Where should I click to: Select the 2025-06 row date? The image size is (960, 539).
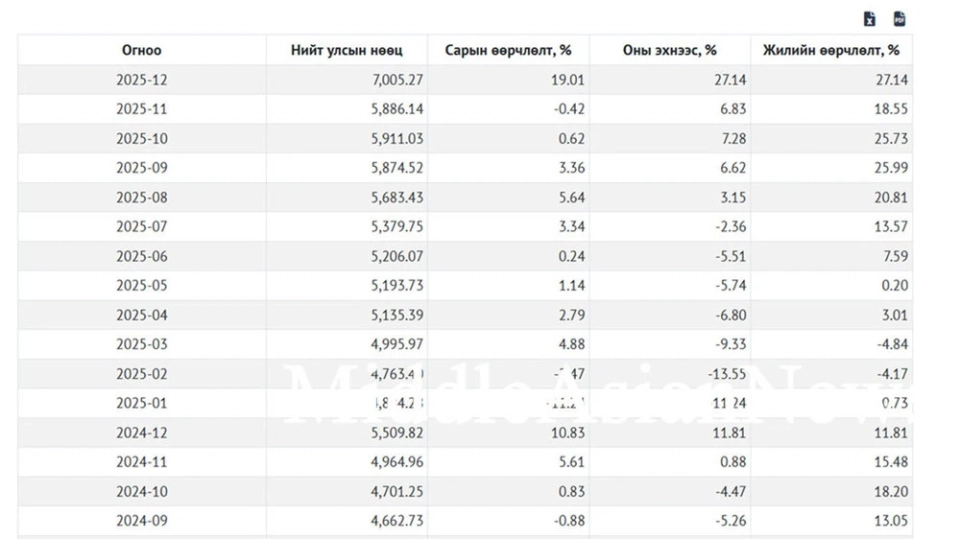pos(141,256)
